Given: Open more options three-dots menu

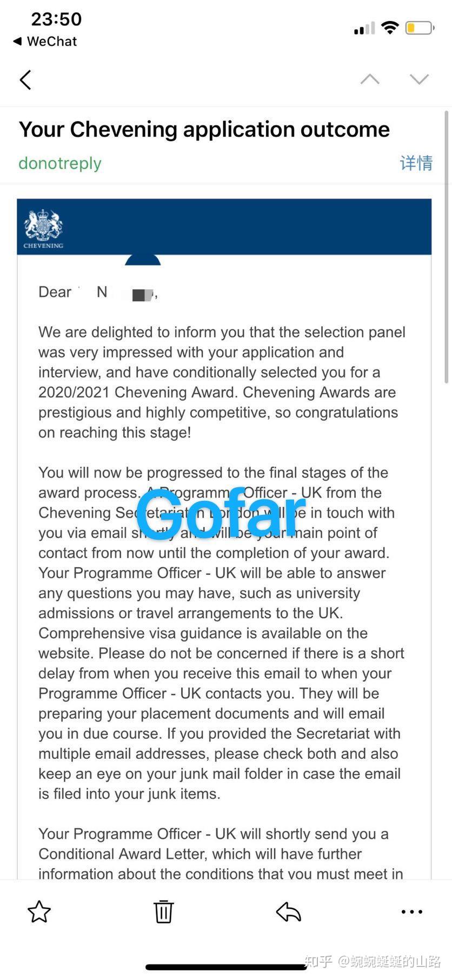Looking at the screenshot, I should pyautogui.click(x=412, y=911).
